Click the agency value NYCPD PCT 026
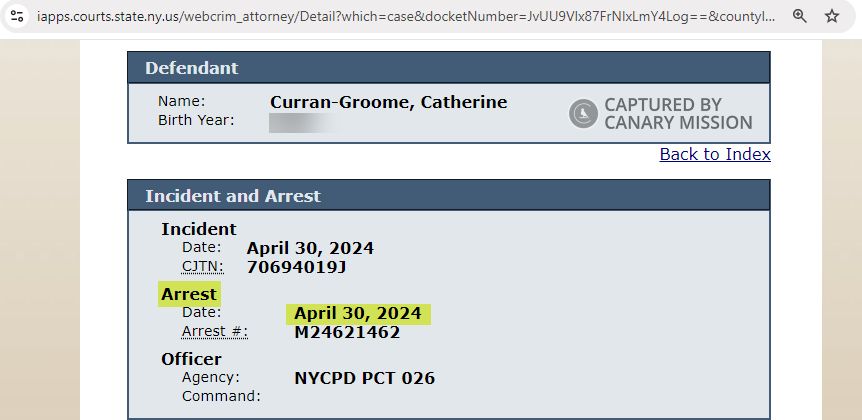Viewport: 862px width, 420px height. pos(364,378)
